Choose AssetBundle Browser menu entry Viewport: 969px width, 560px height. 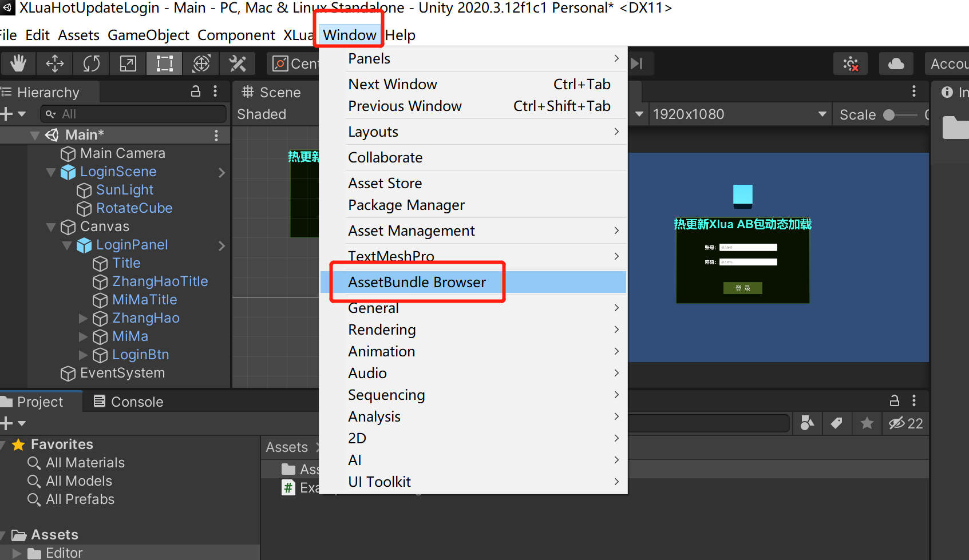tap(473, 282)
